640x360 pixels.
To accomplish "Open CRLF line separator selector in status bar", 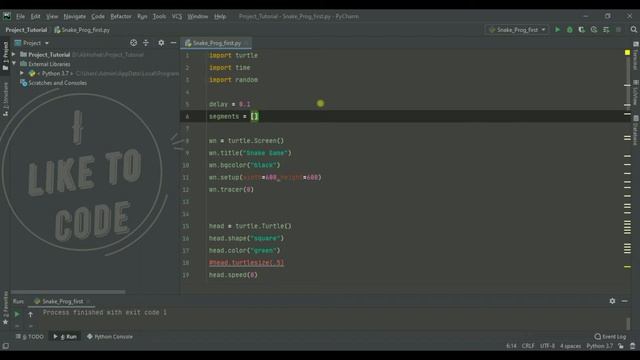I will (x=528, y=346).
